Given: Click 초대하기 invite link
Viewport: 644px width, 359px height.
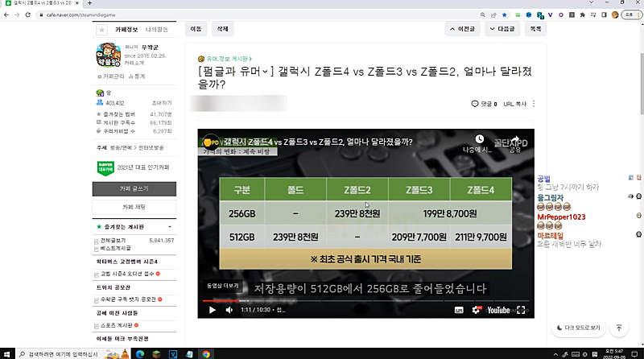Looking at the screenshot, I should tap(162, 103).
